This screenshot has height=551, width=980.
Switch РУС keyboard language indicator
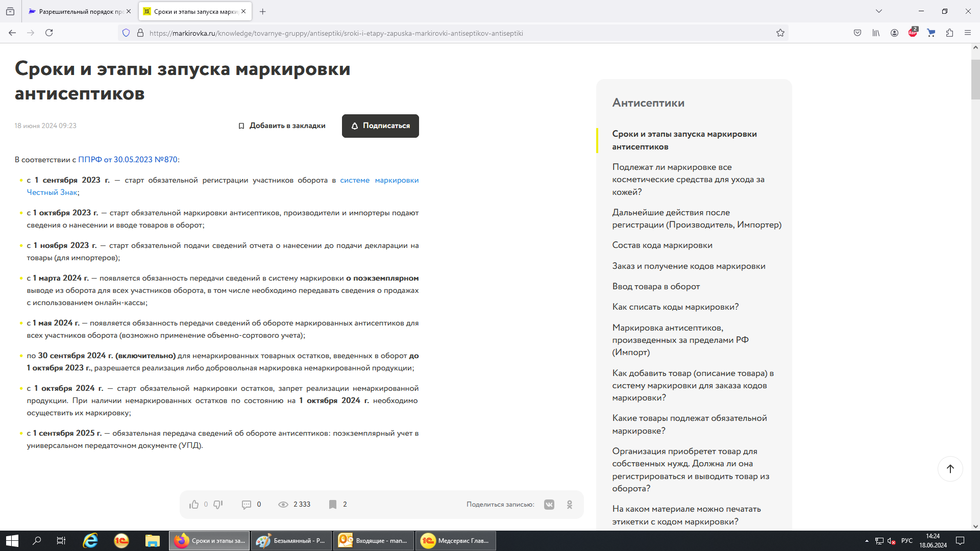coord(907,541)
